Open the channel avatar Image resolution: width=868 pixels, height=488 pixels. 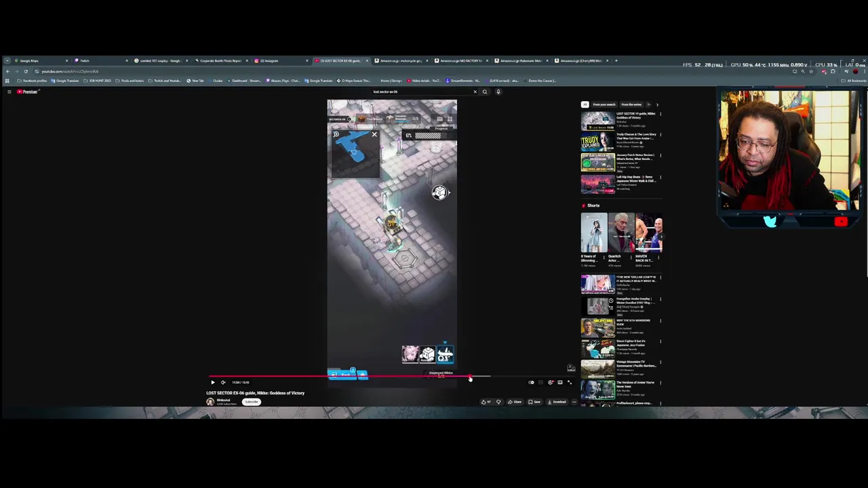pyautogui.click(x=210, y=402)
